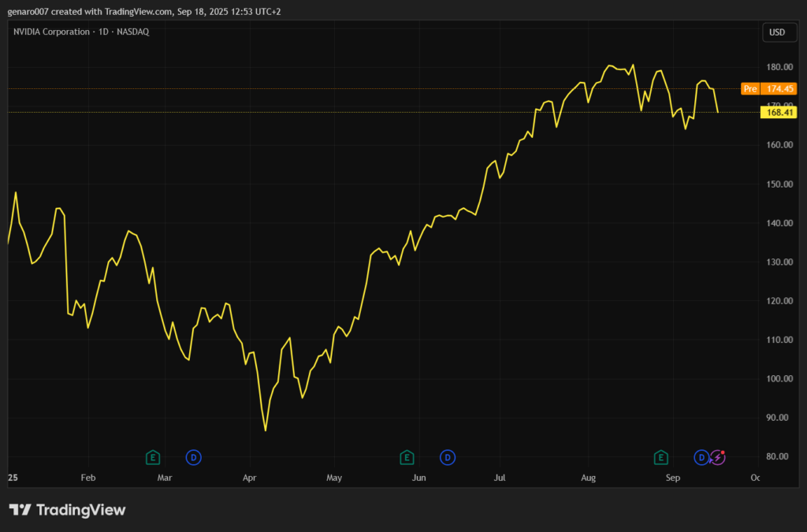This screenshot has width=807, height=532.
Task: Click the yellow 168.41 last price label
Action: tap(779, 113)
